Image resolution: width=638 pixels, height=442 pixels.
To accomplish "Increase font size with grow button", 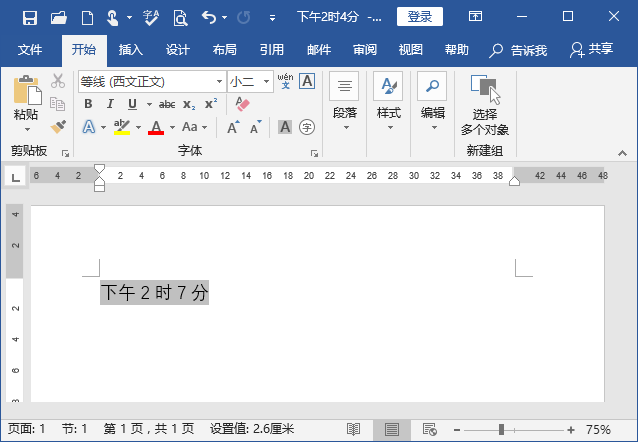I will pos(233,127).
